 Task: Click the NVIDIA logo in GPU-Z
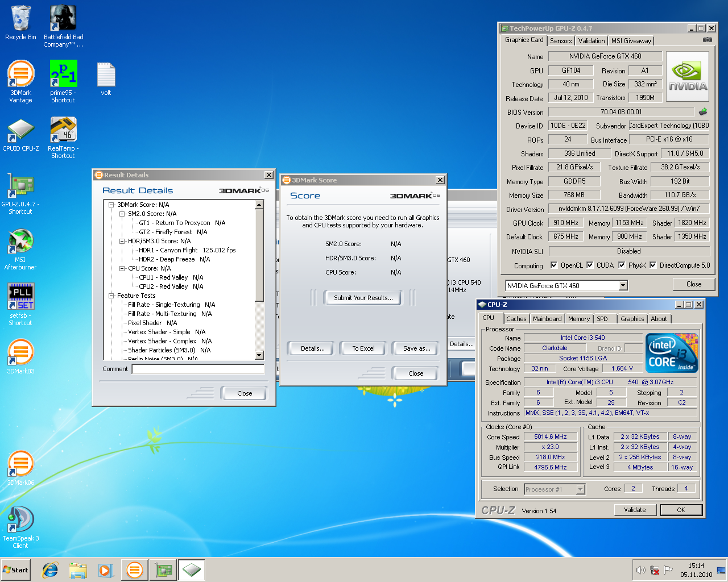(688, 76)
